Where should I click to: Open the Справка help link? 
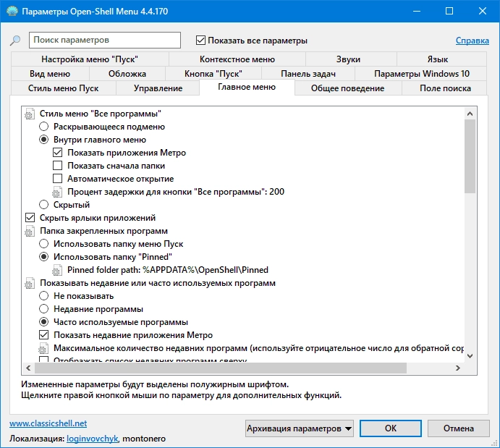pos(473,41)
